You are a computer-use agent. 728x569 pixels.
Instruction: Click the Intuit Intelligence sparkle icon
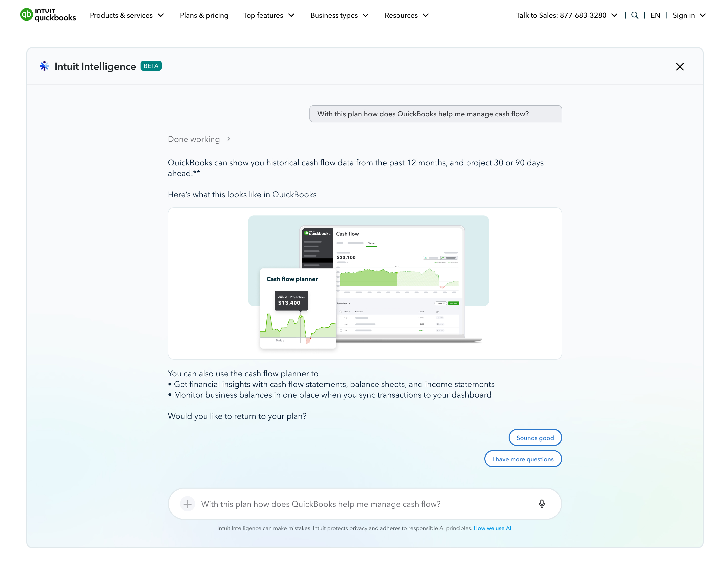tap(44, 66)
